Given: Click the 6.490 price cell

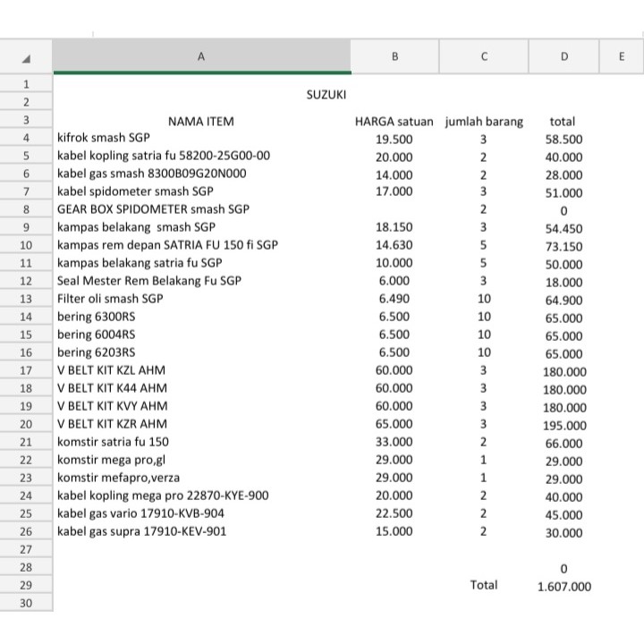Looking at the screenshot, I should [x=394, y=299].
